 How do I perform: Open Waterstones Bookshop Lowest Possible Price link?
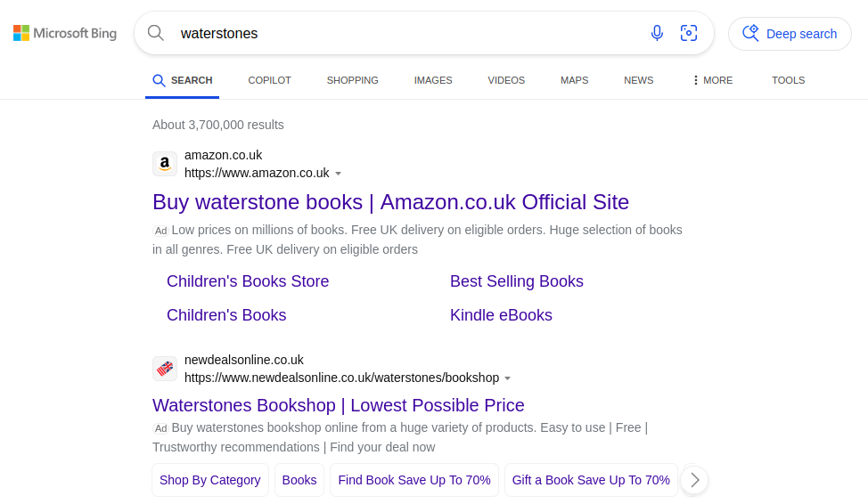tap(339, 405)
